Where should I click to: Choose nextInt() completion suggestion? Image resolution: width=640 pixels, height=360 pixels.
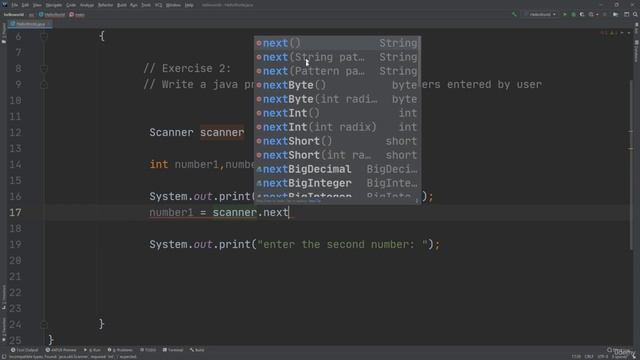[337, 113]
